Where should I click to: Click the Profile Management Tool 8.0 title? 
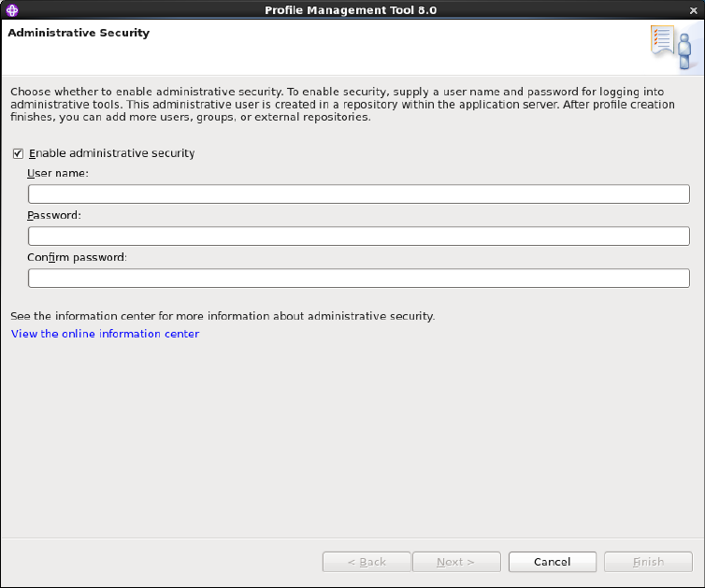351,10
